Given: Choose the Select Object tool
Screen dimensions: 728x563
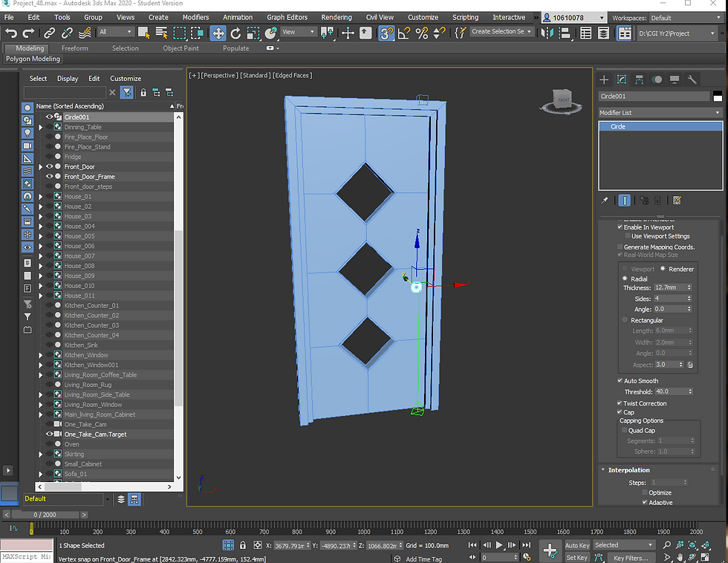Looking at the screenshot, I should click(143, 33).
